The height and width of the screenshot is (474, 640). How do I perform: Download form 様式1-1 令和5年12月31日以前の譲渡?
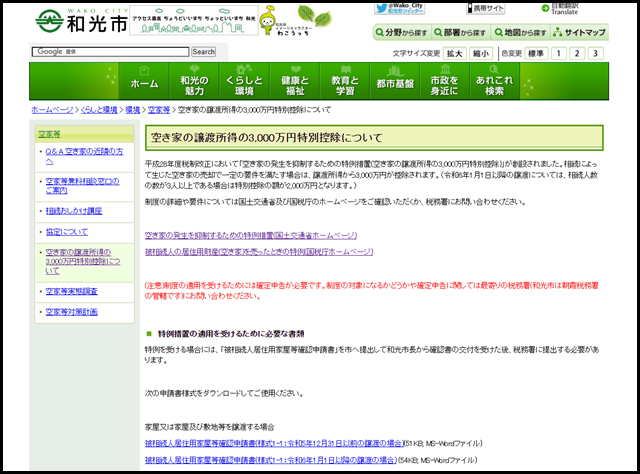(274, 443)
